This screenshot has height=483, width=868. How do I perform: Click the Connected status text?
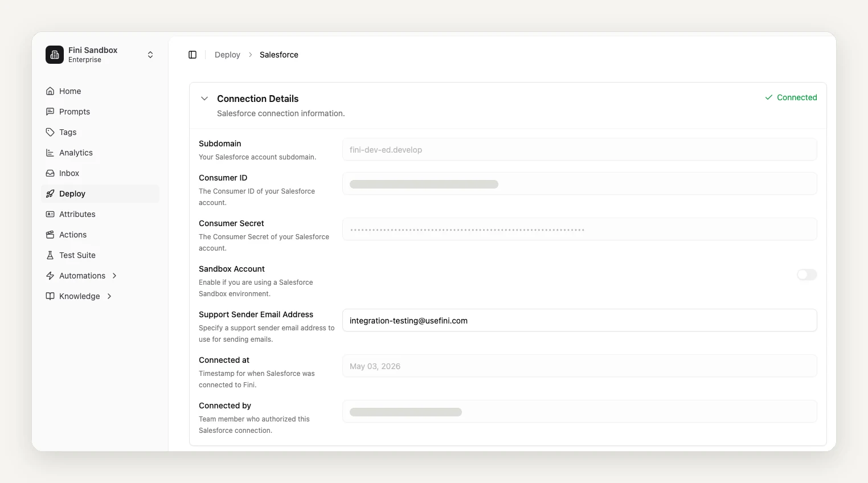tap(797, 97)
